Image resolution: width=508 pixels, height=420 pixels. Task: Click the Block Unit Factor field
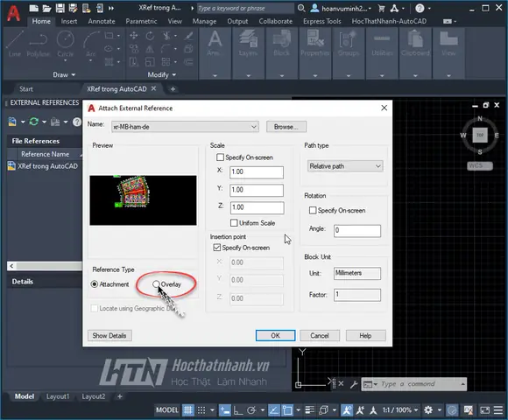(x=357, y=295)
